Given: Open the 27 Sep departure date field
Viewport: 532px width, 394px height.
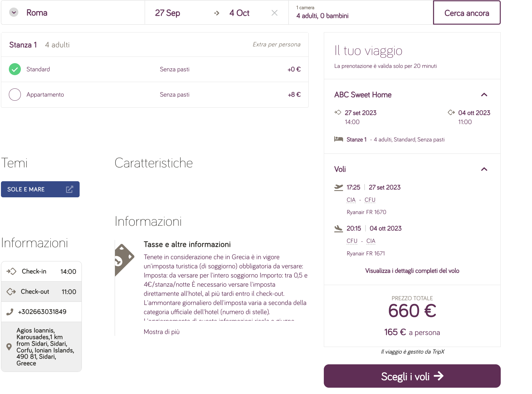Looking at the screenshot, I should pos(167,13).
